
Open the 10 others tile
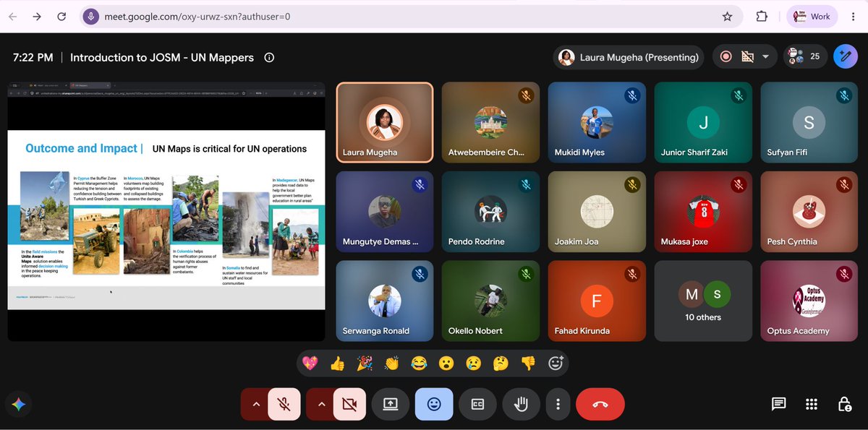pyautogui.click(x=703, y=301)
